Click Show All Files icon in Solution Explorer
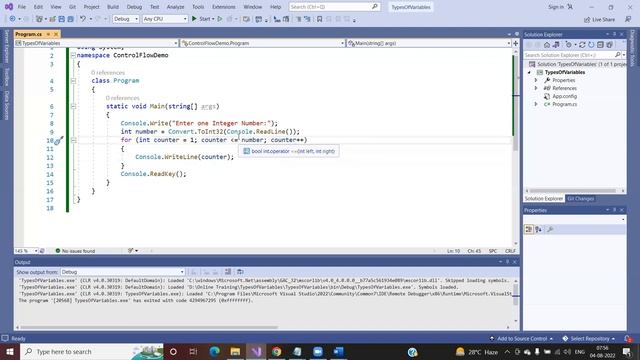The width and height of the screenshot is (640, 360). (x=609, y=45)
